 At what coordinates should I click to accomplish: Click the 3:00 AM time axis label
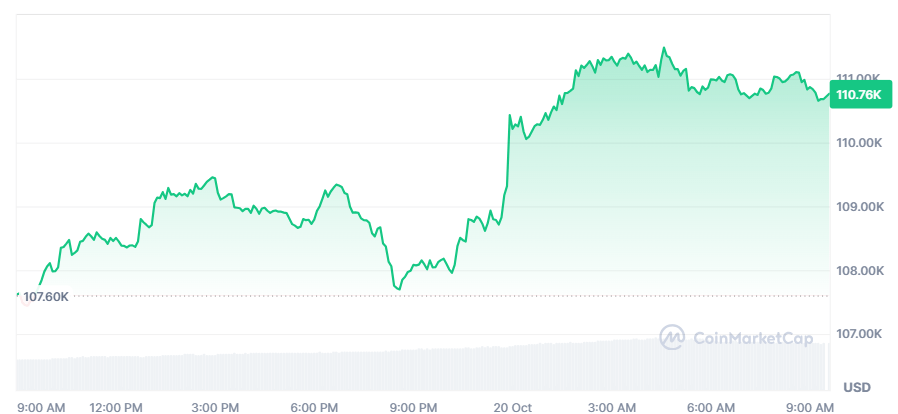pos(611,407)
